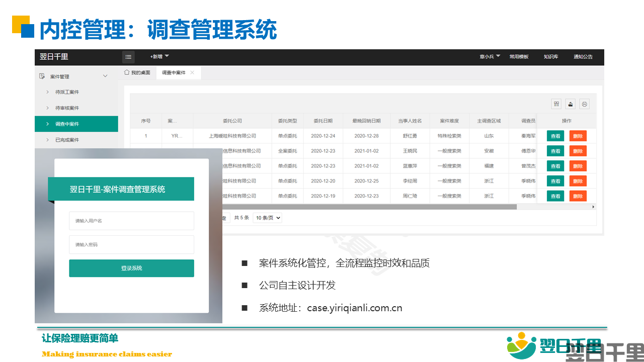Viewport: 644px width, 362px height.
Task: Open the column filter icon above the table
Action: [x=556, y=104]
